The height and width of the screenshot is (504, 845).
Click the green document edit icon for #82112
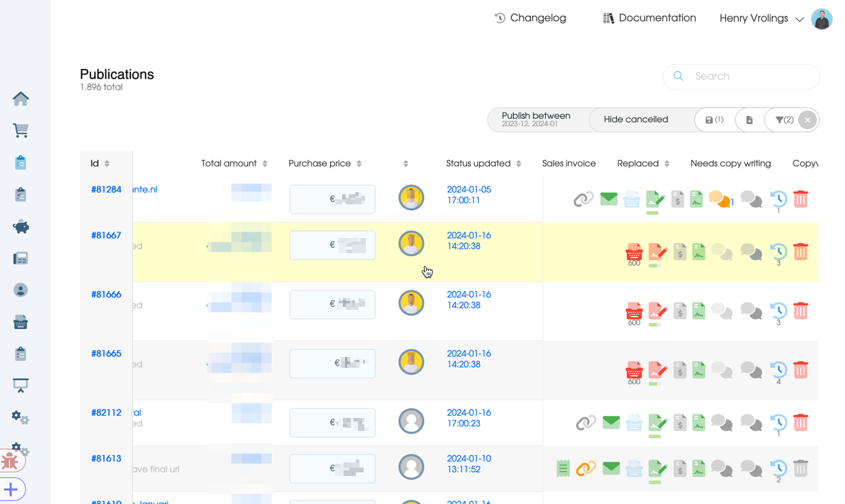click(657, 423)
